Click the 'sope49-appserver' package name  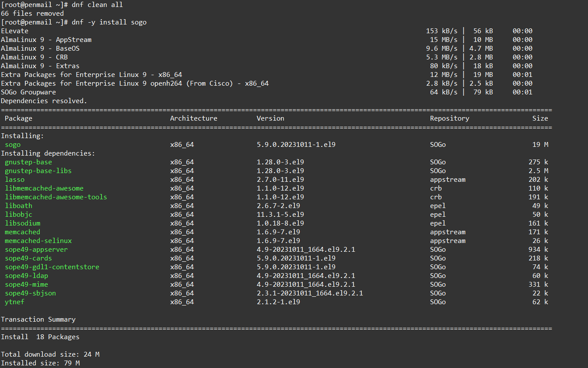click(x=36, y=250)
